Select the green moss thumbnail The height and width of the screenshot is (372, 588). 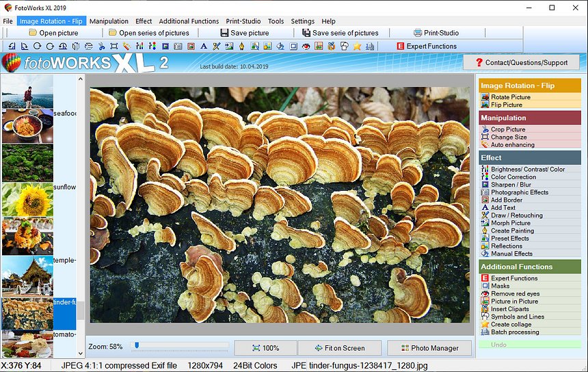tap(27, 163)
